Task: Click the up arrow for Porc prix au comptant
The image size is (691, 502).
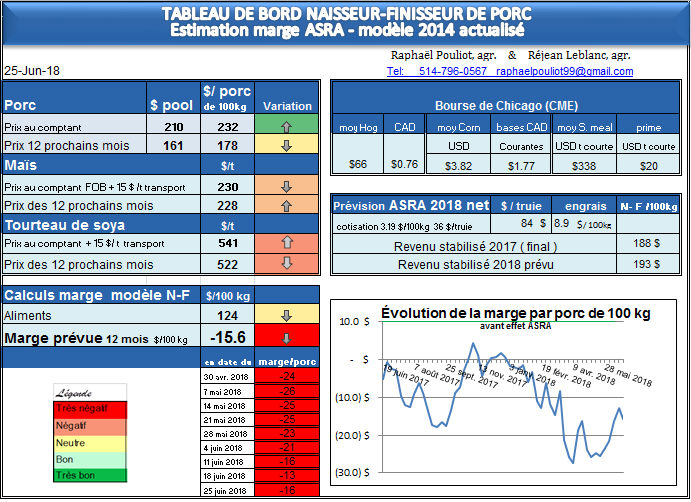Action: [x=286, y=127]
